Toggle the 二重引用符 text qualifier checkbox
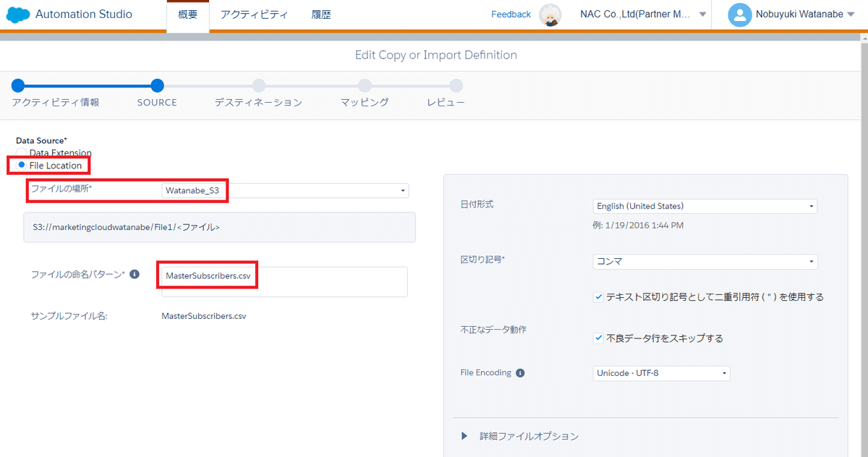 point(598,296)
